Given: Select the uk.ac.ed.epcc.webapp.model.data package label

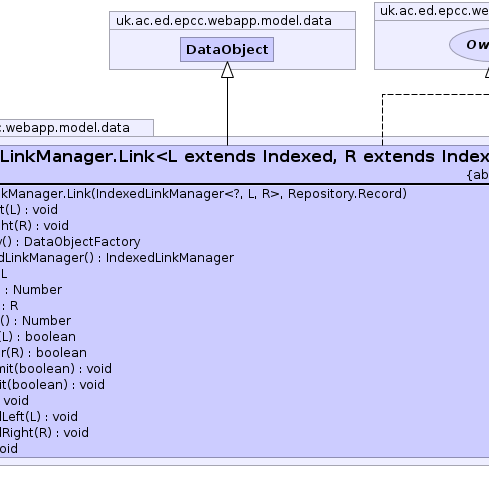Looking at the screenshot, I should (224, 21).
